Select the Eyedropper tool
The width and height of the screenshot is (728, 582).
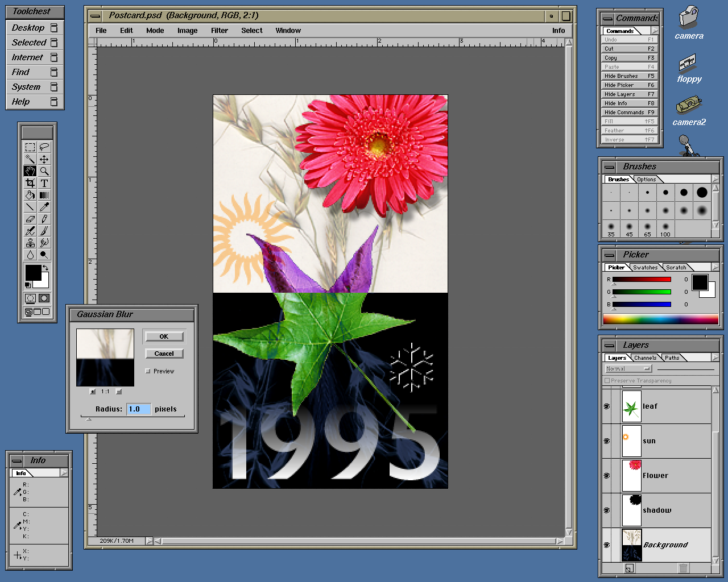coord(44,207)
